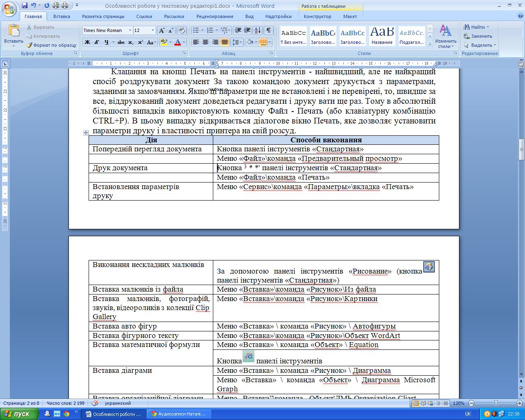Increase paragraph indent
The width and height of the screenshot is (525, 420).
click(x=247, y=30)
